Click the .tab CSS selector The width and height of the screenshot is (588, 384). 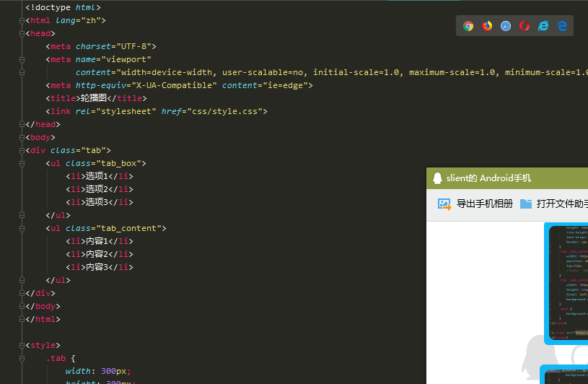56,359
